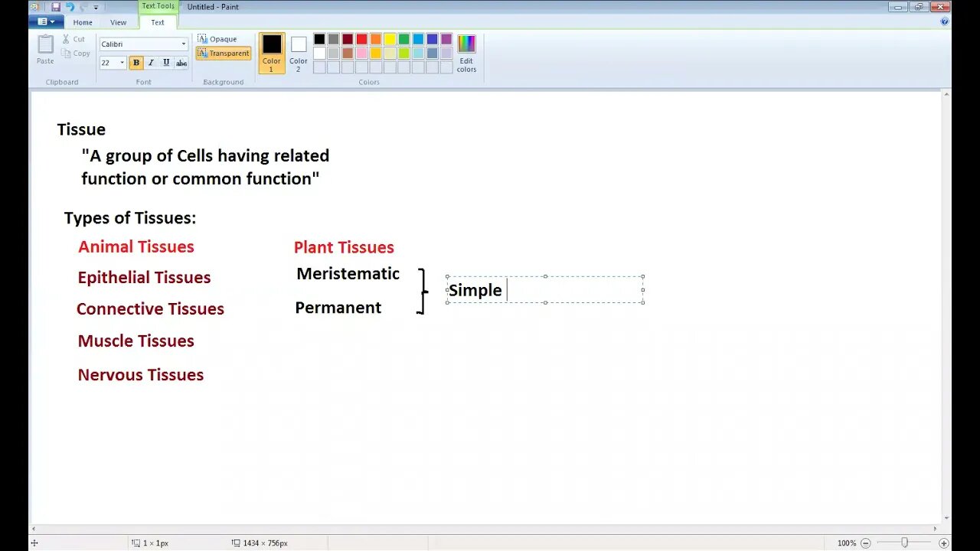Open Edit colors dialog

[466, 53]
